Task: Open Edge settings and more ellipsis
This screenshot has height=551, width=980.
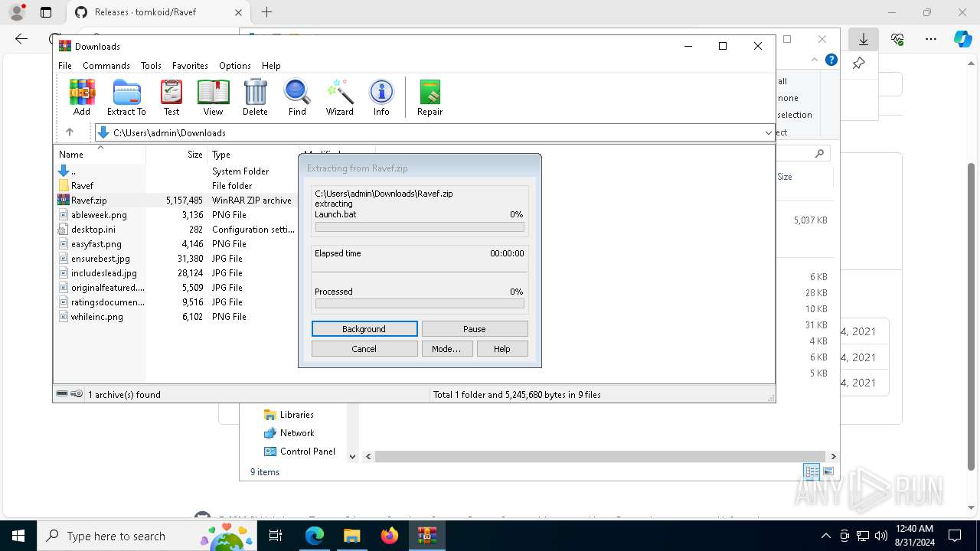Action: pyautogui.click(x=931, y=39)
